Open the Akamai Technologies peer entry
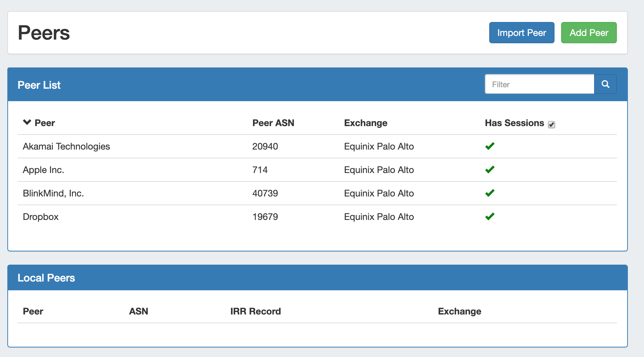 coord(66,147)
